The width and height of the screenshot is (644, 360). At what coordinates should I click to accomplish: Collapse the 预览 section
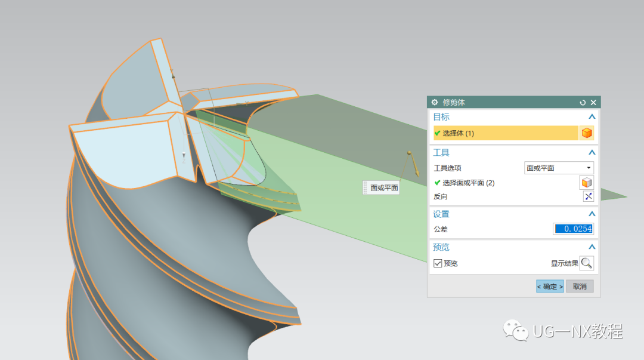(592, 247)
